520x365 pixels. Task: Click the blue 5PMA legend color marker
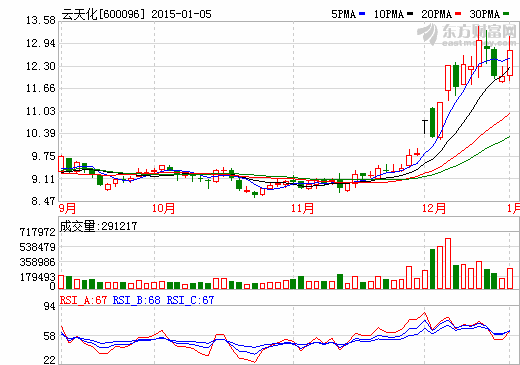click(x=362, y=14)
